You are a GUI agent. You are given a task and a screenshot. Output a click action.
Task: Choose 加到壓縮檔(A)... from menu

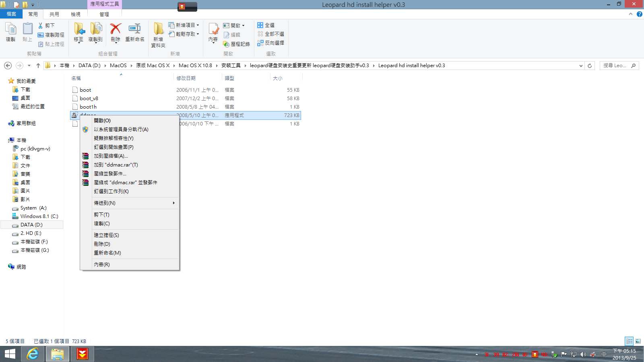tap(130, 156)
